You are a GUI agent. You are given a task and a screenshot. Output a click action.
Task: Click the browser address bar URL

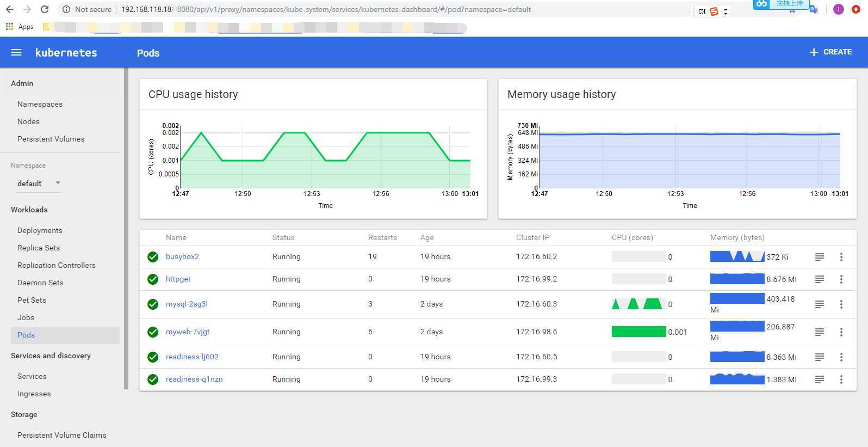point(326,9)
